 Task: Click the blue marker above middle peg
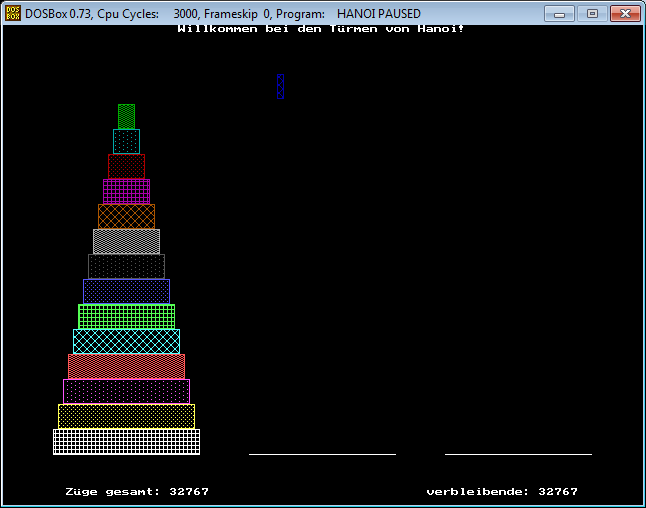coord(281,86)
